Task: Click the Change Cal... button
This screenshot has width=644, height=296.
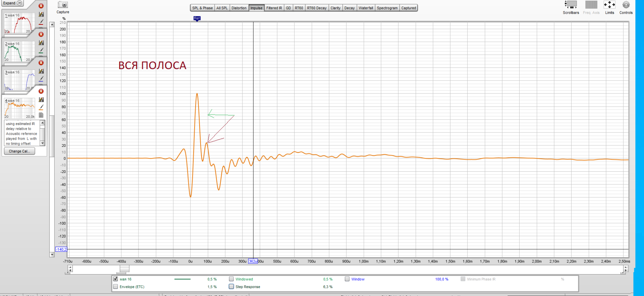Action: coord(19,151)
